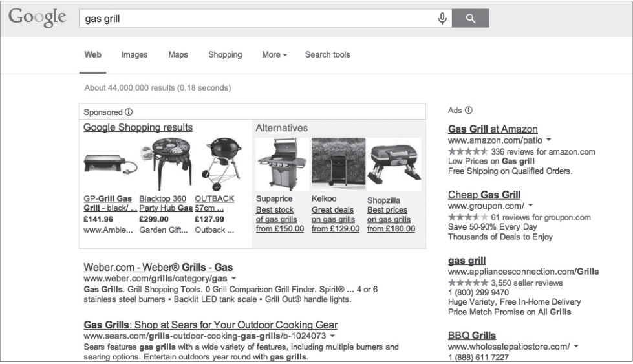Click the magnifying glass search button
Viewport: 633px width, 364px height.
pyautogui.click(x=470, y=18)
